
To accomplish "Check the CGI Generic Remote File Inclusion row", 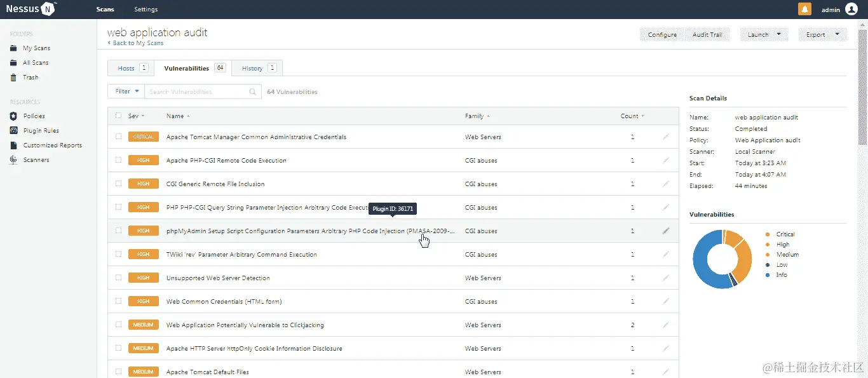I will (x=118, y=184).
